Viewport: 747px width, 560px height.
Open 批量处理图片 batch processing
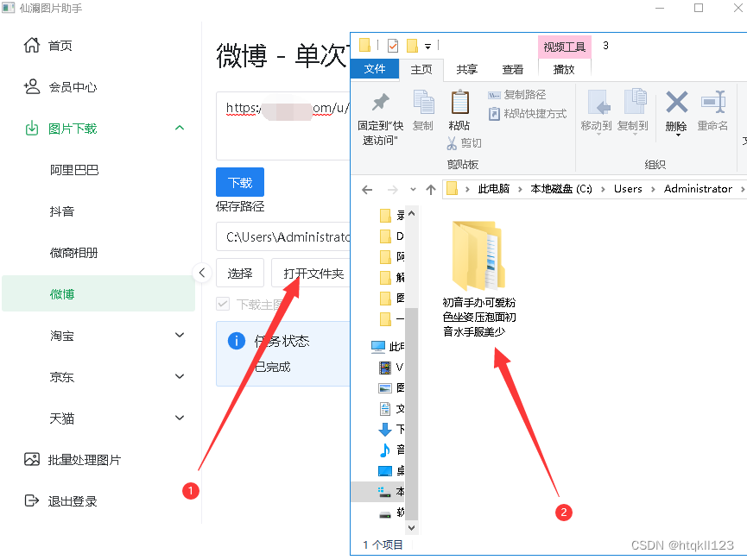tap(73, 460)
